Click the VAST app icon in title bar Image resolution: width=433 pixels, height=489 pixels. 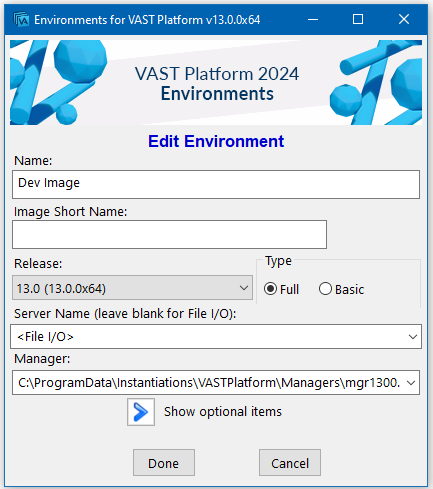coord(21,20)
